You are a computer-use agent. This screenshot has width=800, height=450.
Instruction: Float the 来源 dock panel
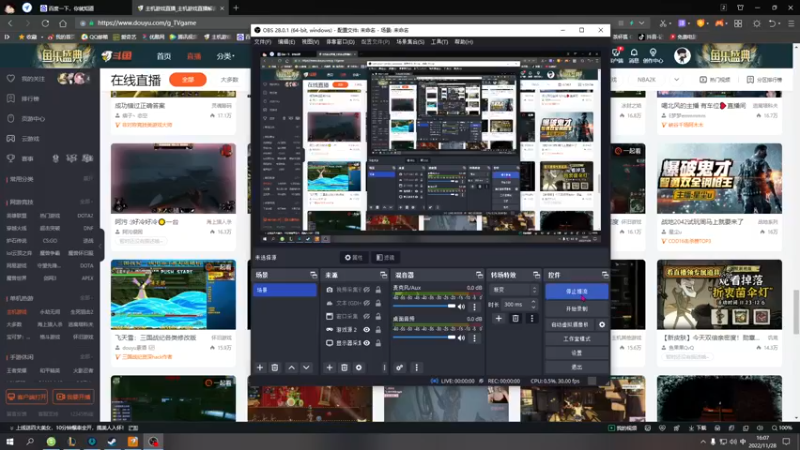383,275
